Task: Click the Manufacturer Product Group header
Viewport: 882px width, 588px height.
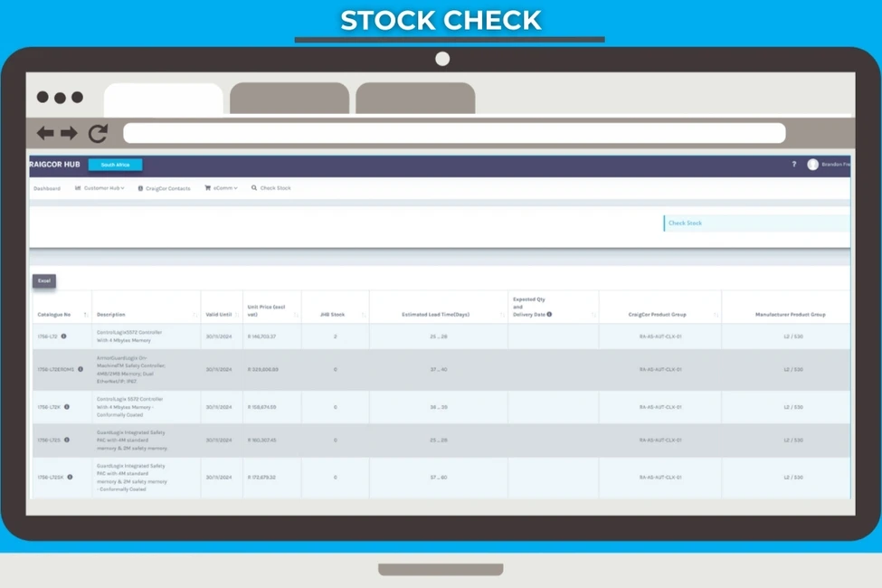Action: [791, 315]
